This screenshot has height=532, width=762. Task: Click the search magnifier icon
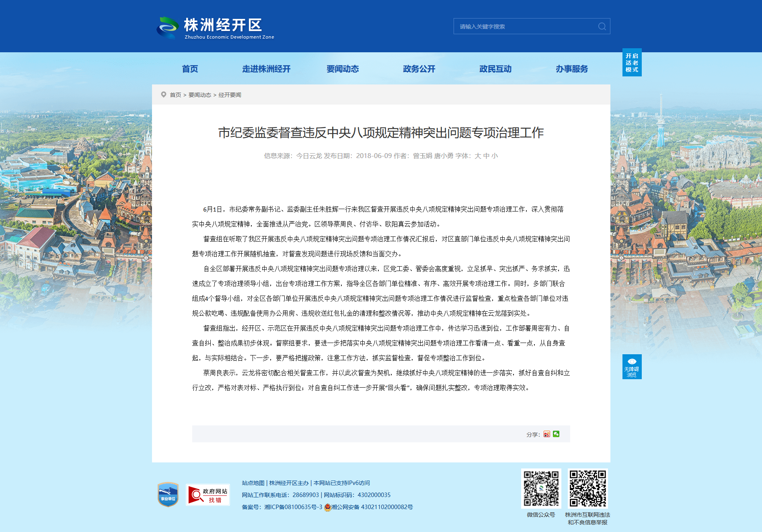click(x=602, y=27)
